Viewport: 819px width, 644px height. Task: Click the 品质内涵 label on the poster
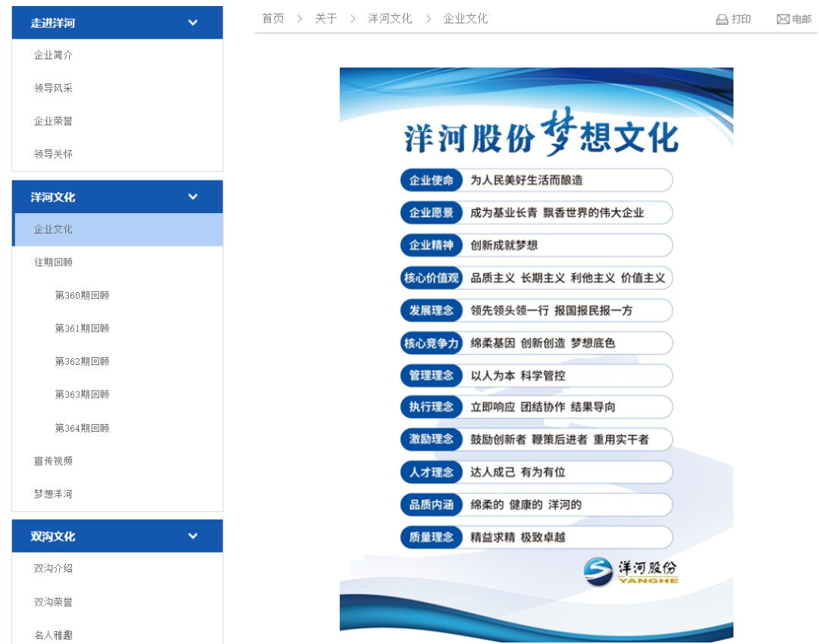(431, 504)
